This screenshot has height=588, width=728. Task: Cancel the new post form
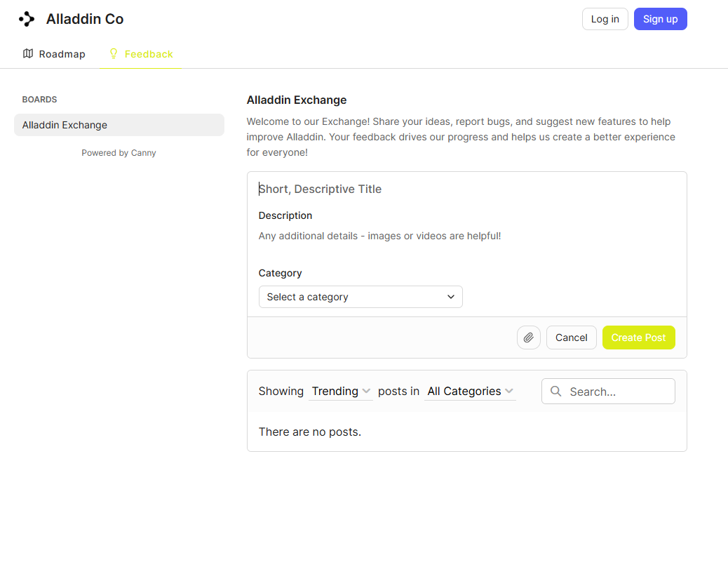(571, 338)
